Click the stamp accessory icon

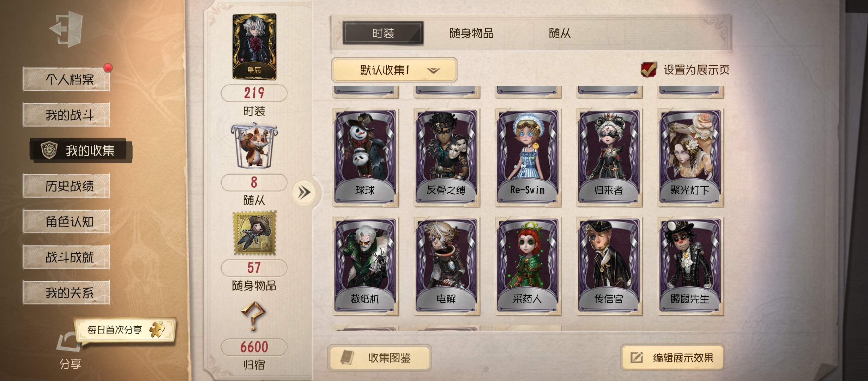pos(254,233)
